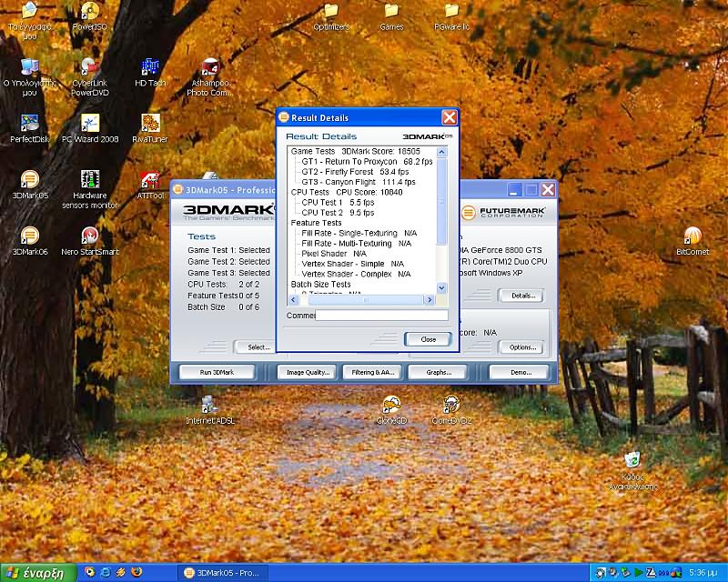728x582 pixels.
Task: Click the results list up arrow
Action: (441, 152)
